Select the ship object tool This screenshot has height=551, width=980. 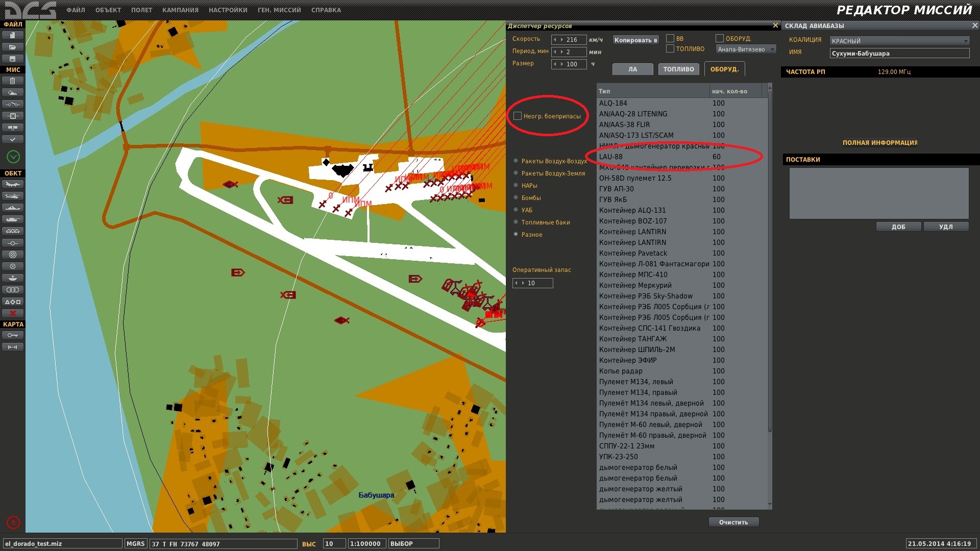click(13, 208)
